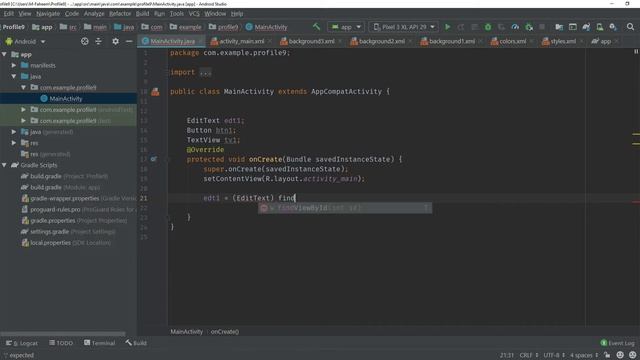Screen dimensions: 640x360
Task: Open the Tools menu
Action: [176, 13]
